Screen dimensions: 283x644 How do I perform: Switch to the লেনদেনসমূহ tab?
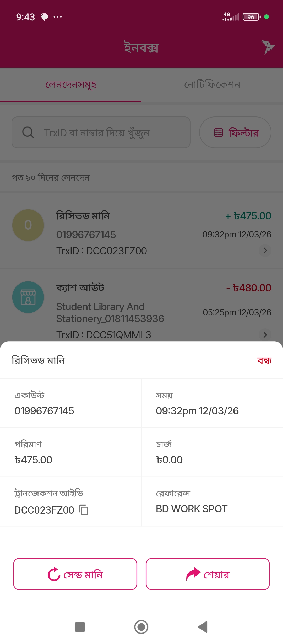click(x=71, y=85)
